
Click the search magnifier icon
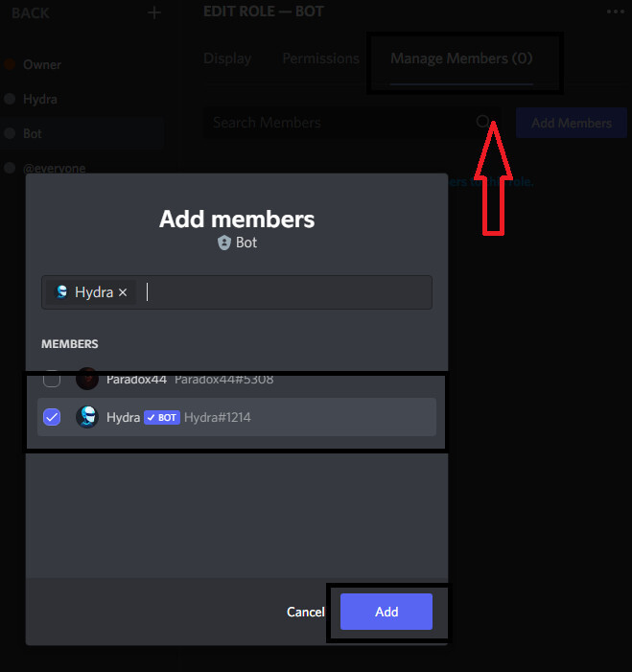tap(482, 122)
